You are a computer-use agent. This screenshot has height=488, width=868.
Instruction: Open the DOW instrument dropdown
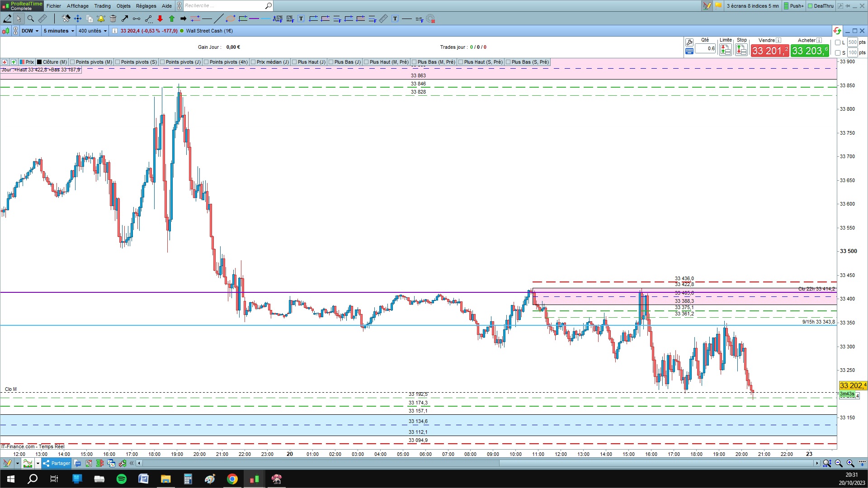(x=30, y=31)
